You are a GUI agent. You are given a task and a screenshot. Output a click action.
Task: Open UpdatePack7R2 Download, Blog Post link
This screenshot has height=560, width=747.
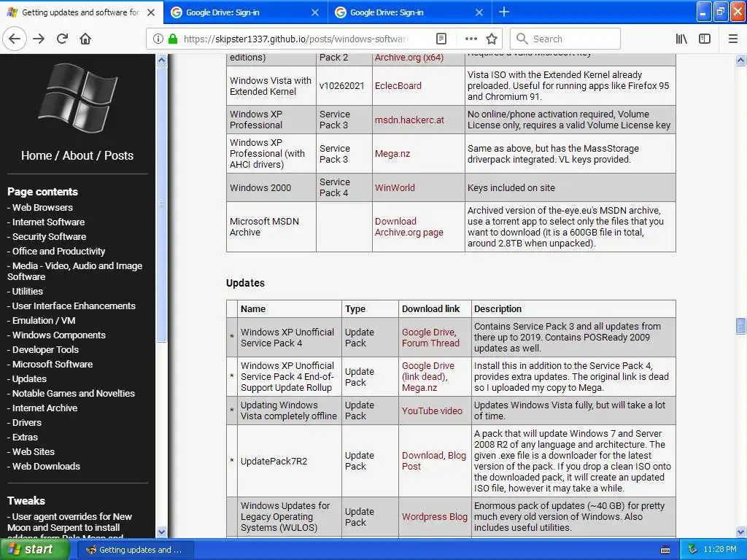click(x=433, y=461)
